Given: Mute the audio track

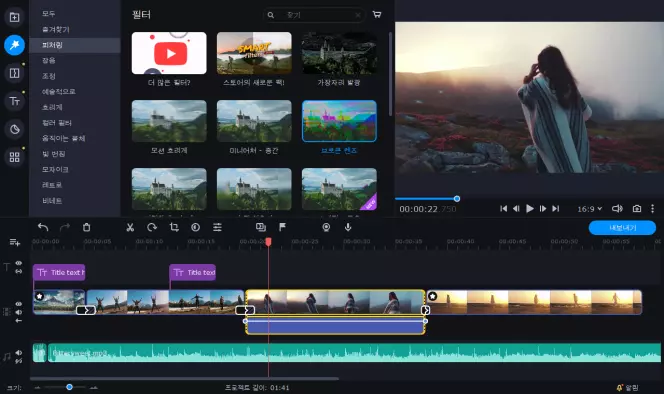Looking at the screenshot, I should [x=19, y=352].
